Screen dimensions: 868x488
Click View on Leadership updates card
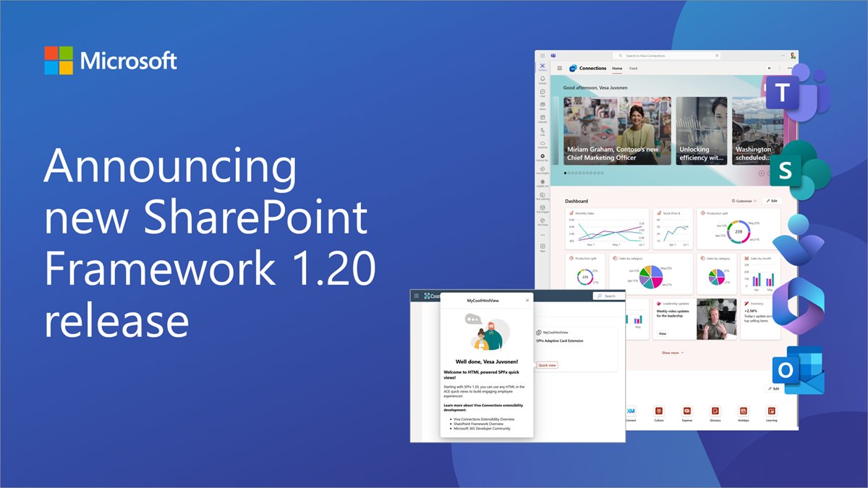pos(662,333)
